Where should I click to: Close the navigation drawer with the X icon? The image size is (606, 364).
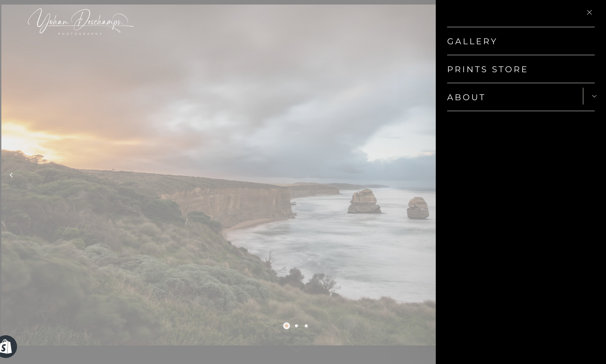(589, 12)
